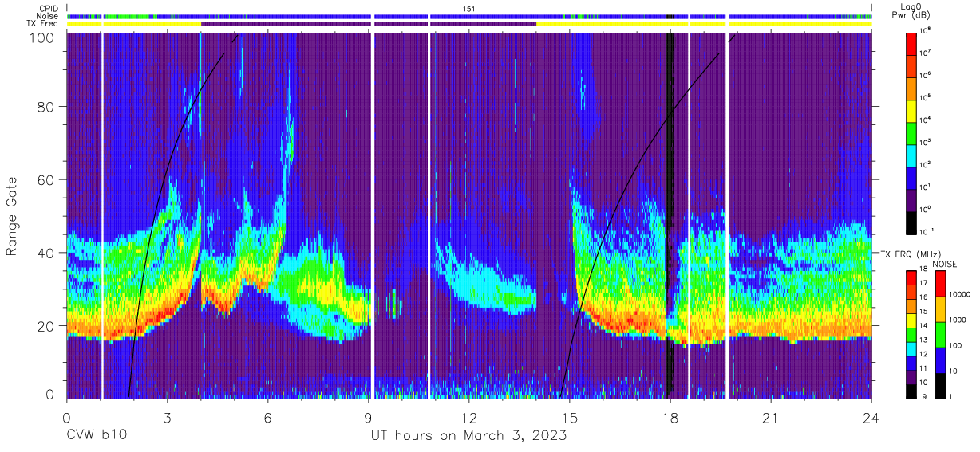
Task: Click the 'CPID' label at top left
Action: [47, 8]
